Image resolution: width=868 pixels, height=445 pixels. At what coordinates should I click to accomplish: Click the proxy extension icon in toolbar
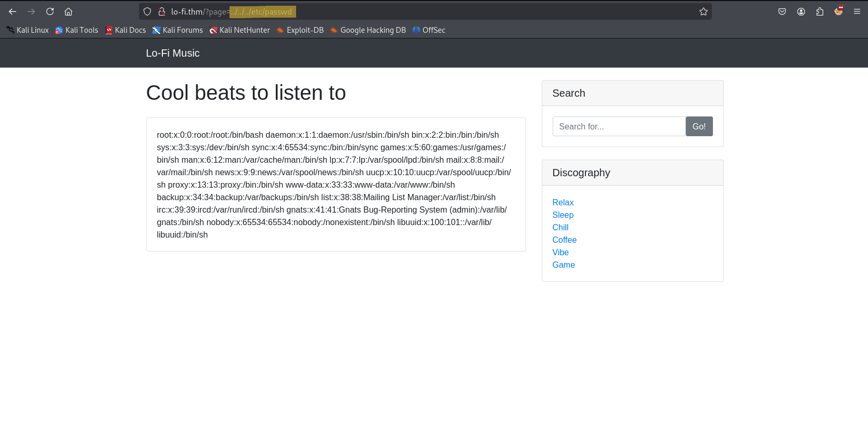(838, 11)
